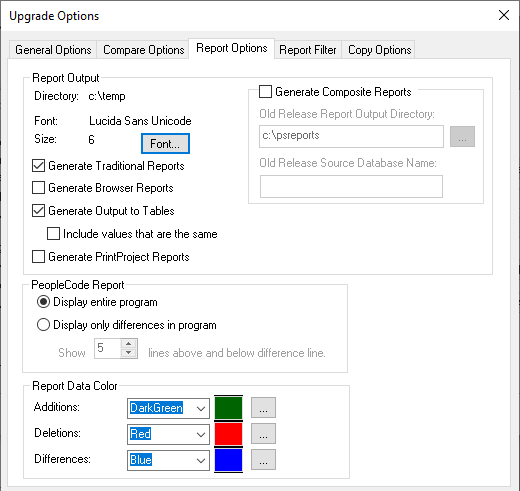Screen dimensions: 520x491
Task: Open custom color picker for Additions
Action: (263, 407)
